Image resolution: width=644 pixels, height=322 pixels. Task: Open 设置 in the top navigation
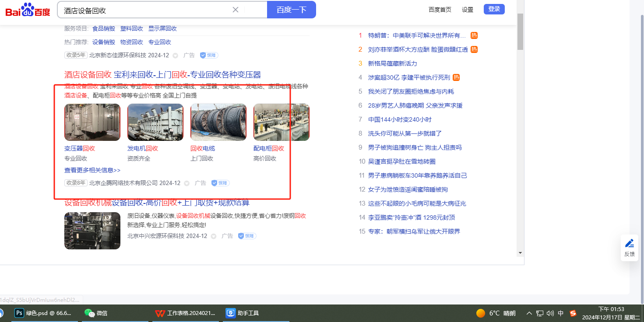point(468,10)
